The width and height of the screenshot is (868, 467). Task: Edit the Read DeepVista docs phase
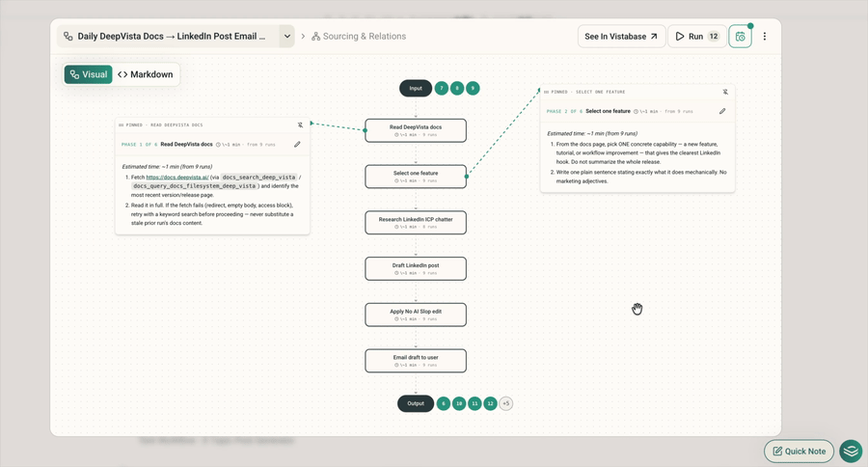pos(297,144)
